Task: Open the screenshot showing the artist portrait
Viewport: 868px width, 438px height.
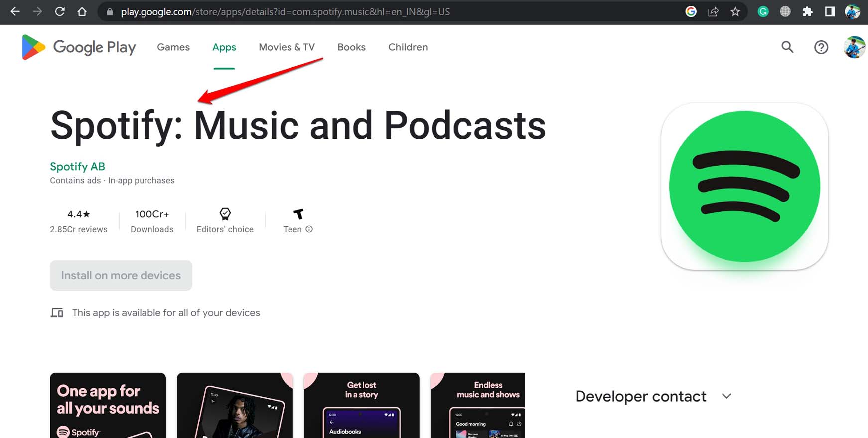Action: click(x=235, y=406)
